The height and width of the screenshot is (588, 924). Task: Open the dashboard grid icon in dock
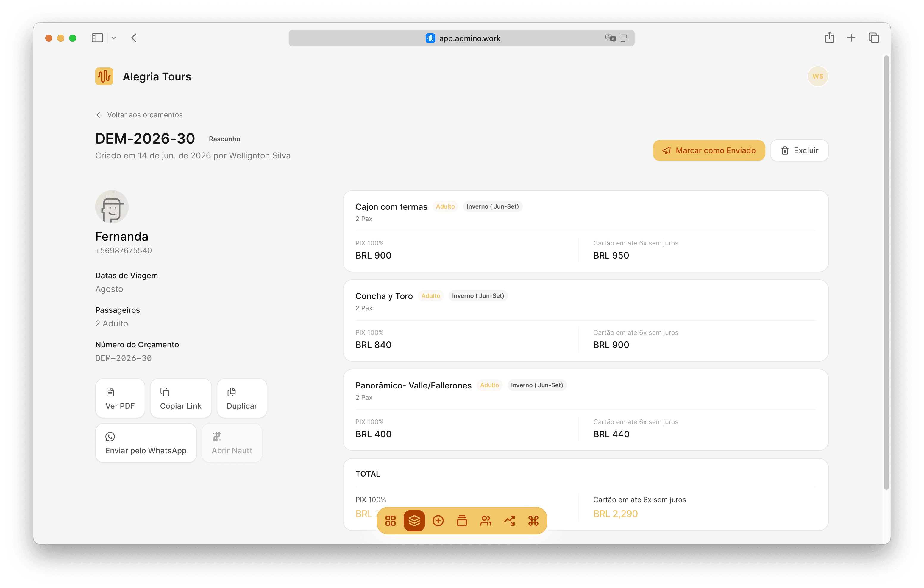[x=390, y=520]
